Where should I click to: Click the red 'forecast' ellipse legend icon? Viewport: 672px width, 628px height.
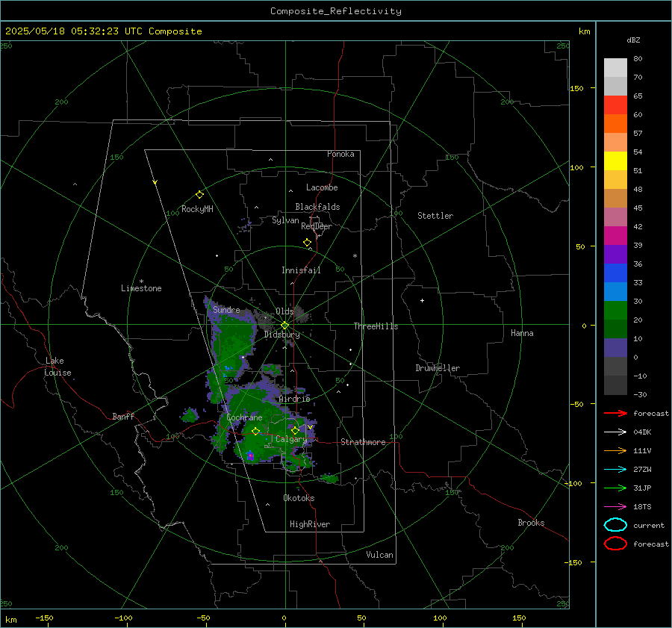[615, 544]
